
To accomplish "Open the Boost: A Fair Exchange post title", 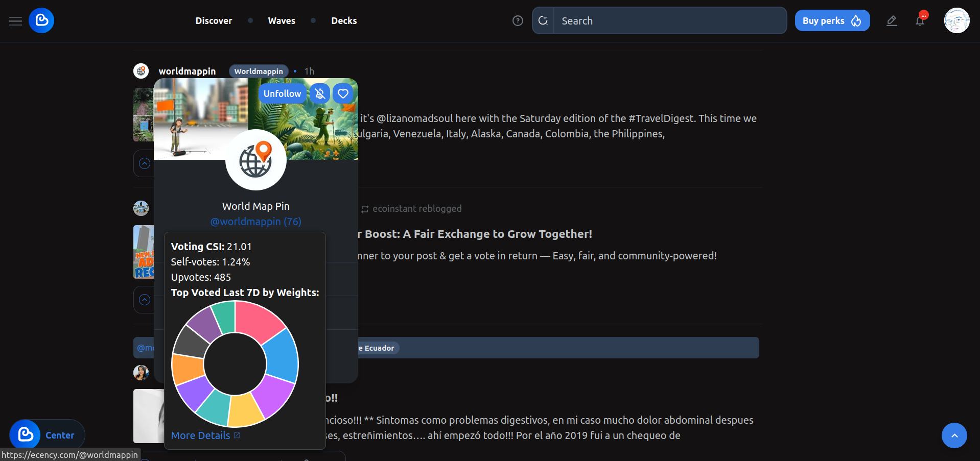I will coord(475,234).
